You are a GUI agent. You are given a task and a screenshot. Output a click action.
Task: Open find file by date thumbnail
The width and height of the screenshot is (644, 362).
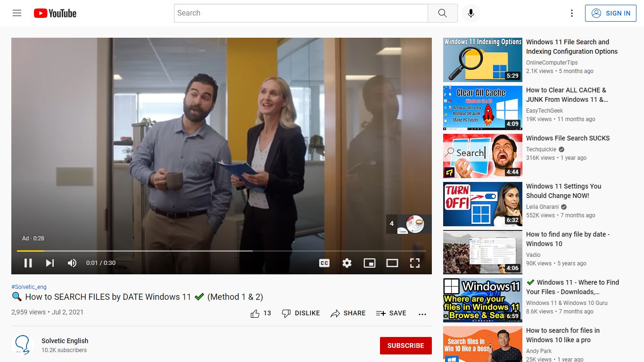pyautogui.click(x=483, y=252)
